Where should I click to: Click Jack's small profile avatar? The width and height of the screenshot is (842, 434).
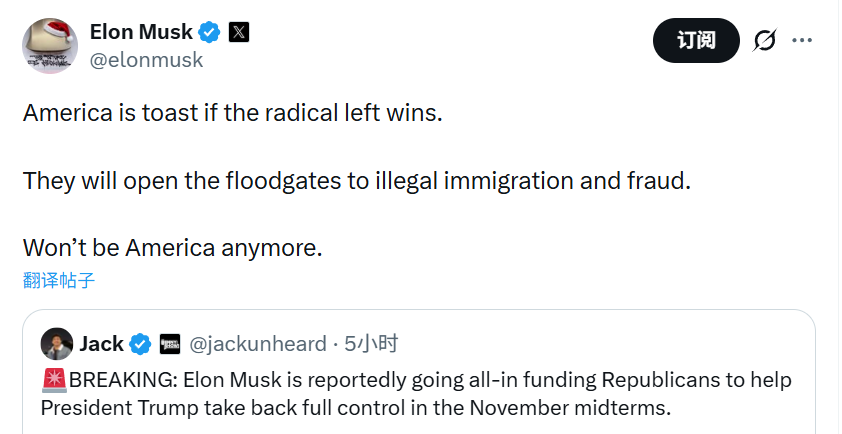[57, 344]
